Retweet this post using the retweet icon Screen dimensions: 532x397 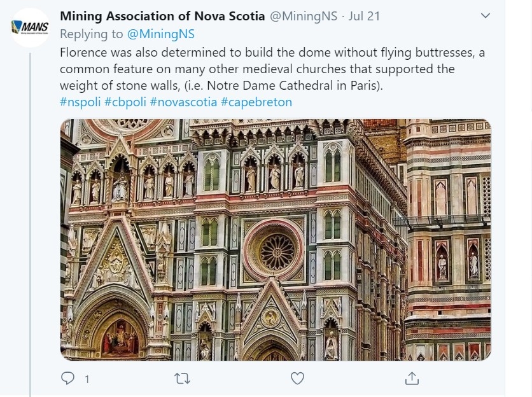coord(182,379)
